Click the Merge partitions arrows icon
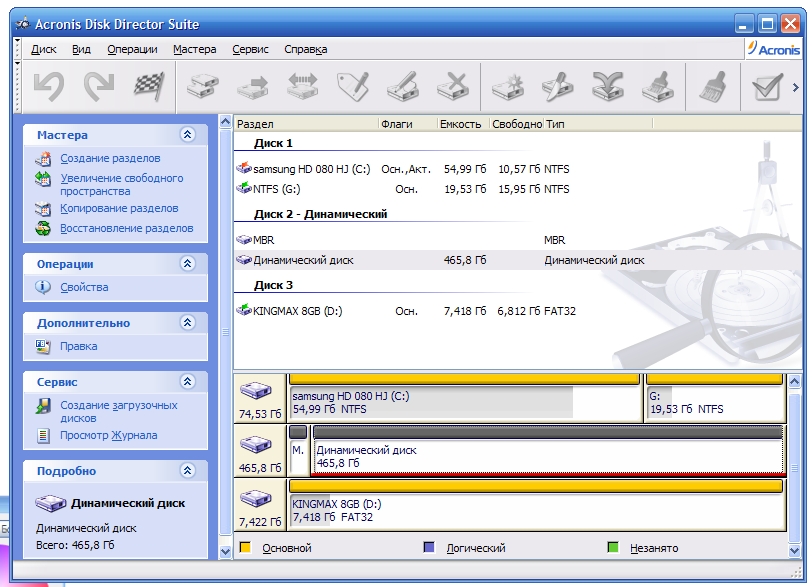Viewport: 812px width, 587px height. point(607,86)
